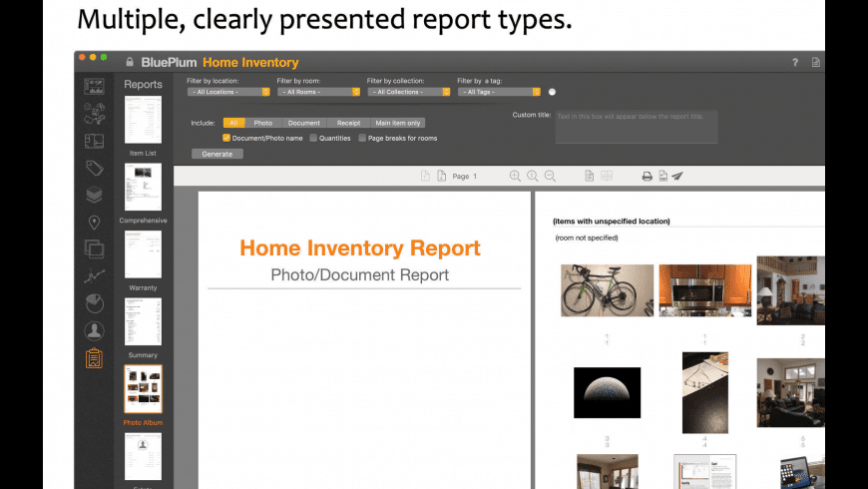The width and height of the screenshot is (868, 489).
Task: Click in the Custom title text box
Action: click(637, 127)
